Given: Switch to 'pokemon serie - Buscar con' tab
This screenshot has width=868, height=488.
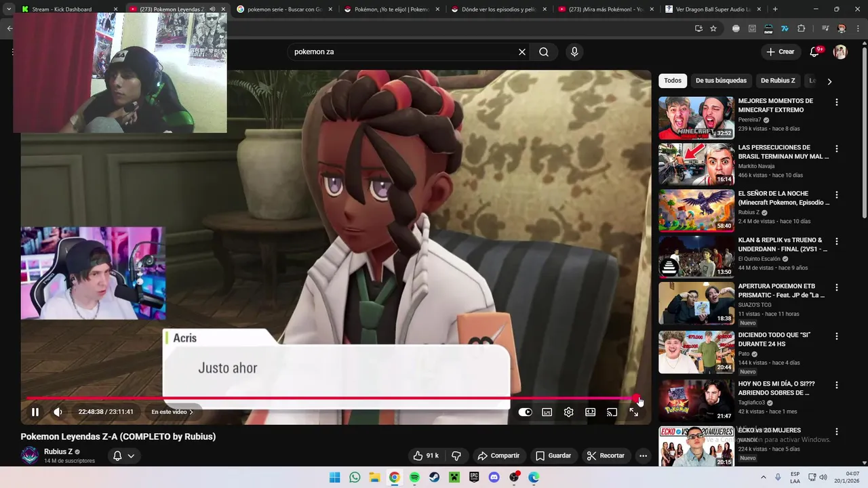Looking at the screenshot, I should (285, 9).
